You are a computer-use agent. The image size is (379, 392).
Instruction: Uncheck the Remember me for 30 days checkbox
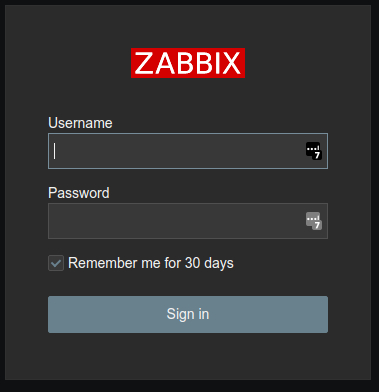tap(56, 263)
